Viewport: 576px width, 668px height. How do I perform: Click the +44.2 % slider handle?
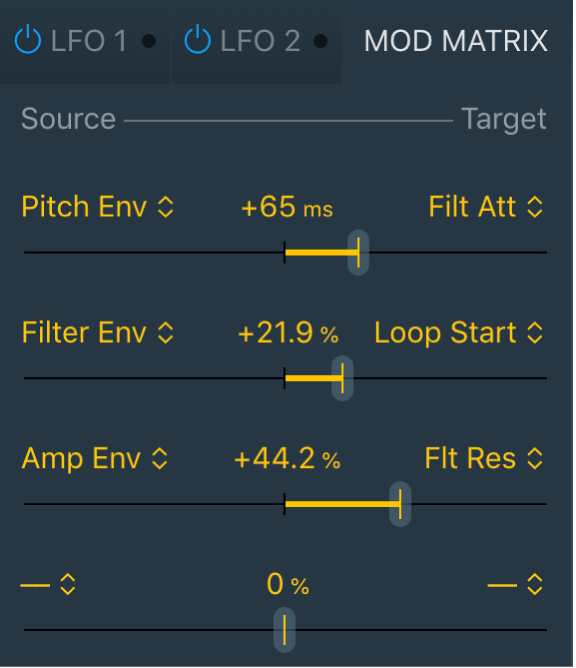point(400,504)
